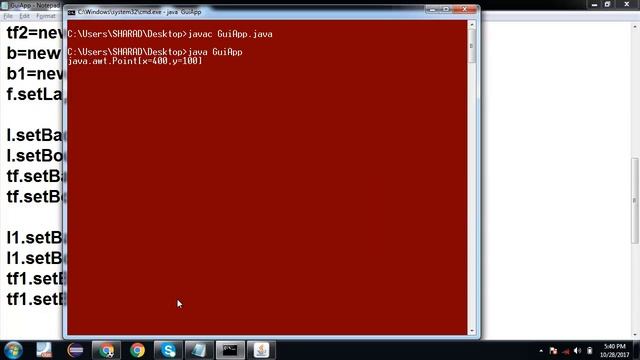640x360 pixels.
Task: Open the battery tray icon
Action: (x=589, y=351)
